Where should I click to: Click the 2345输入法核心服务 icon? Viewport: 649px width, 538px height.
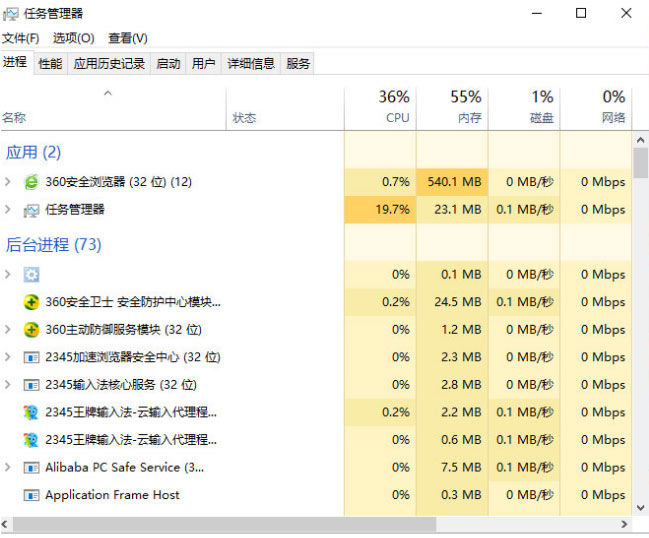(x=31, y=385)
